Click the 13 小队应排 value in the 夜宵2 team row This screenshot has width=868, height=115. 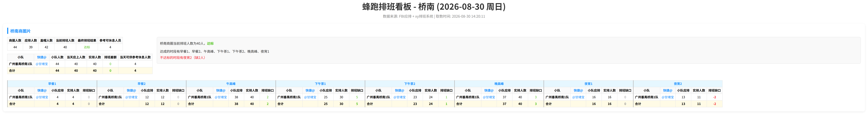(x=683, y=97)
